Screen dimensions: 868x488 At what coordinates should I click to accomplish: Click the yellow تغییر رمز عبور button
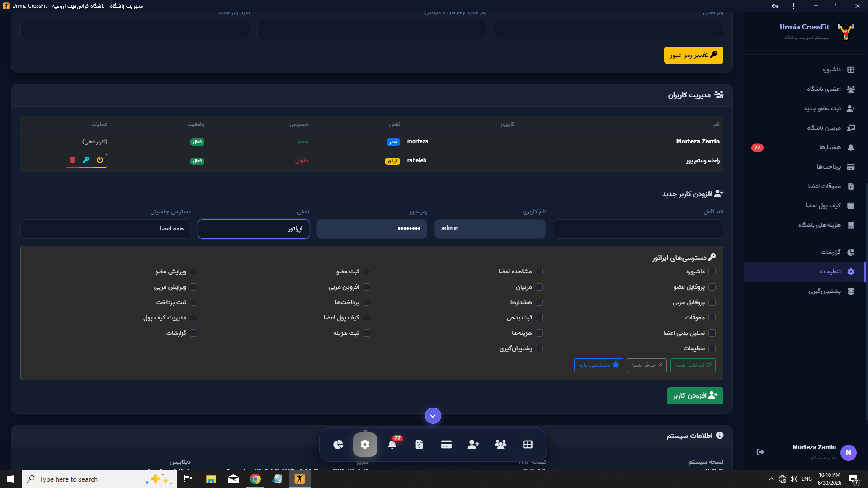click(693, 55)
